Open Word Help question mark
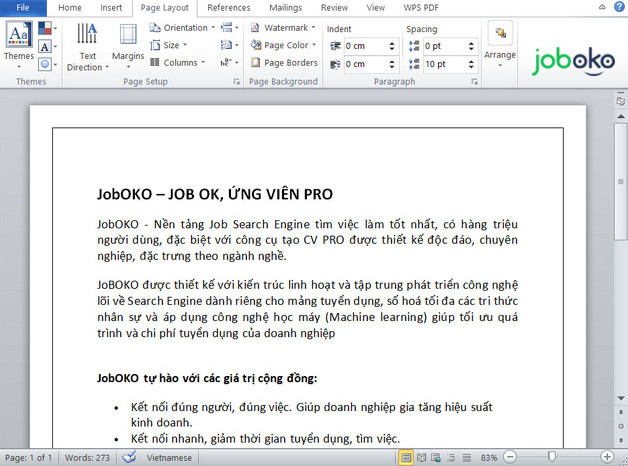628x466 pixels. 619,7
